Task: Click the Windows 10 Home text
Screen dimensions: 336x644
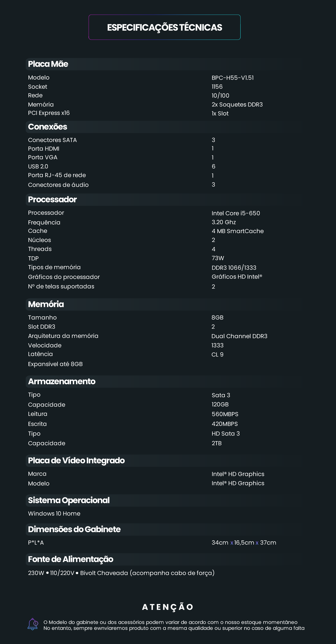Action: point(54,514)
